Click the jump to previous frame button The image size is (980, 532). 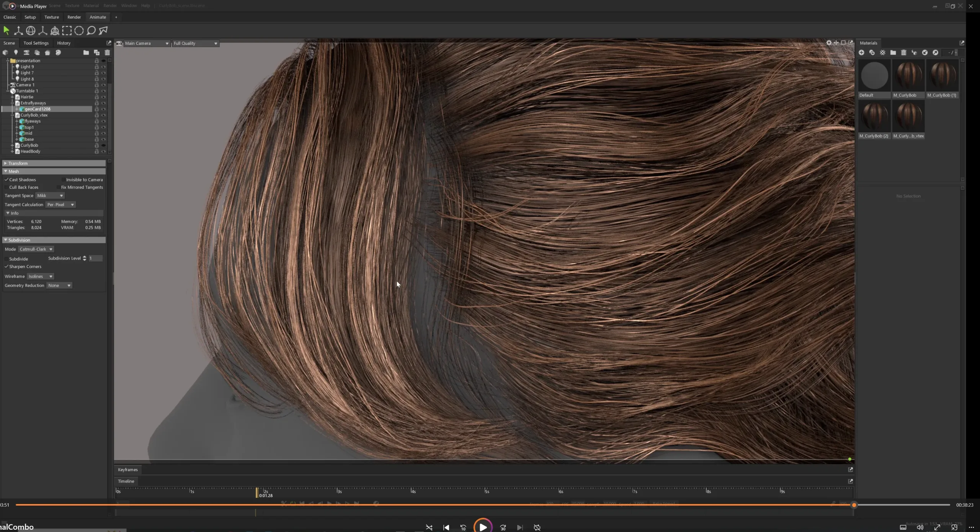coord(446,527)
